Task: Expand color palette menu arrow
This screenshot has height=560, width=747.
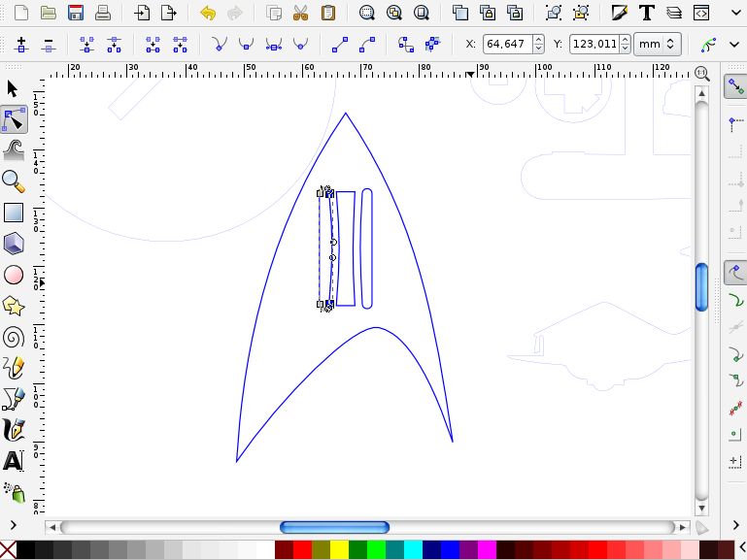Action: [x=742, y=548]
